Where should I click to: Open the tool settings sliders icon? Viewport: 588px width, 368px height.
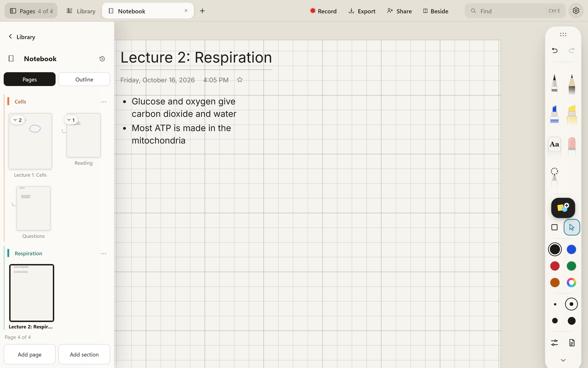pos(554,343)
